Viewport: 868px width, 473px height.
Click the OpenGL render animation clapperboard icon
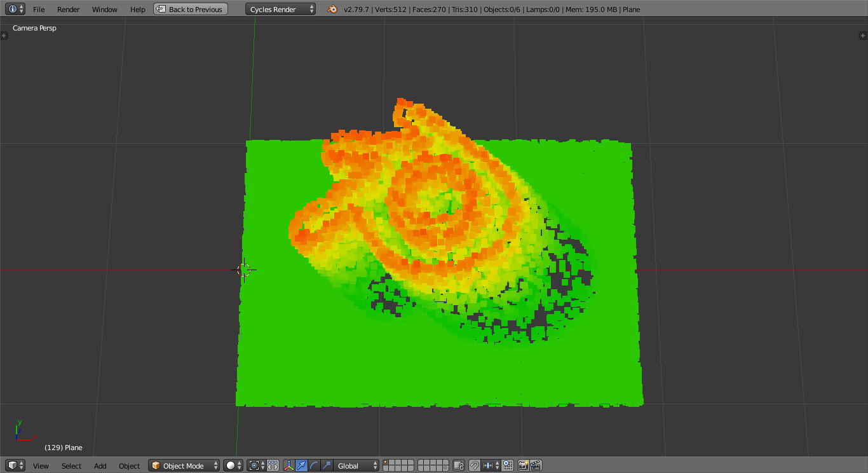(537, 465)
